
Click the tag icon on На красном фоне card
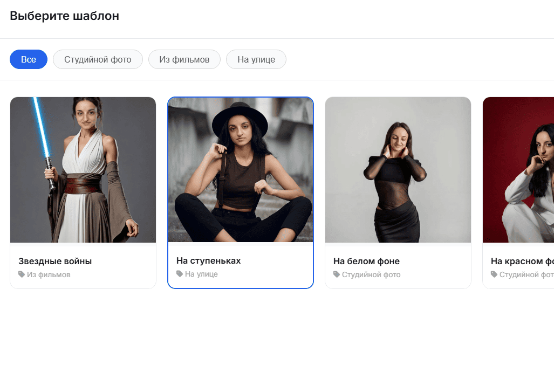(494, 274)
